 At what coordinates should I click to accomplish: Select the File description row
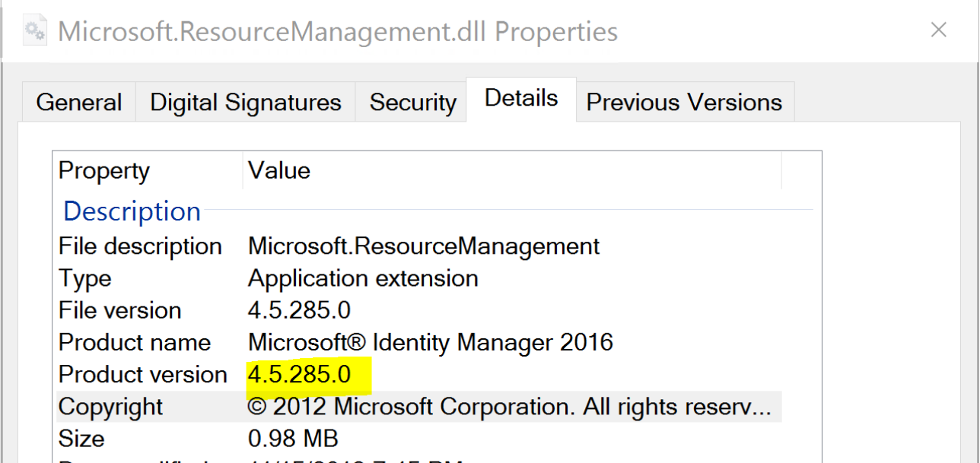[x=140, y=246]
